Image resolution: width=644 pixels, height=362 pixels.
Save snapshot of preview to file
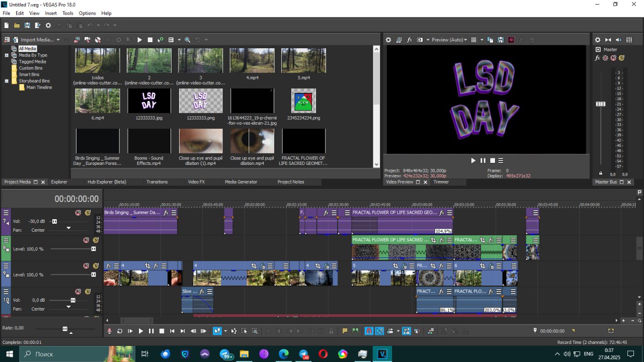[501, 40]
